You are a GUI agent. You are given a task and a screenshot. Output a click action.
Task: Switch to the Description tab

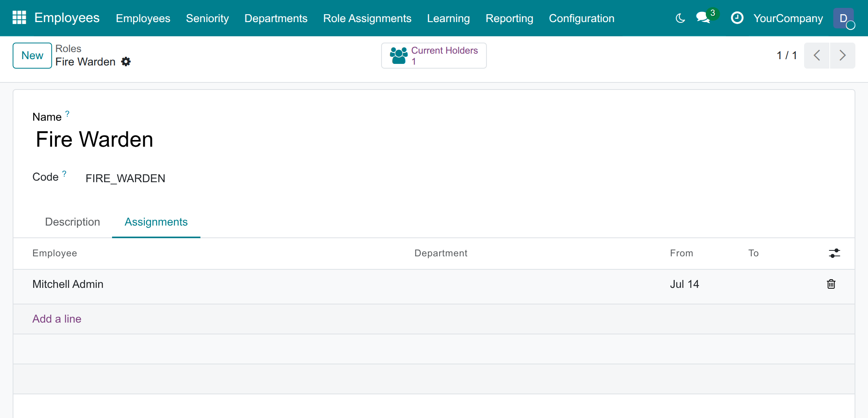coord(73,222)
